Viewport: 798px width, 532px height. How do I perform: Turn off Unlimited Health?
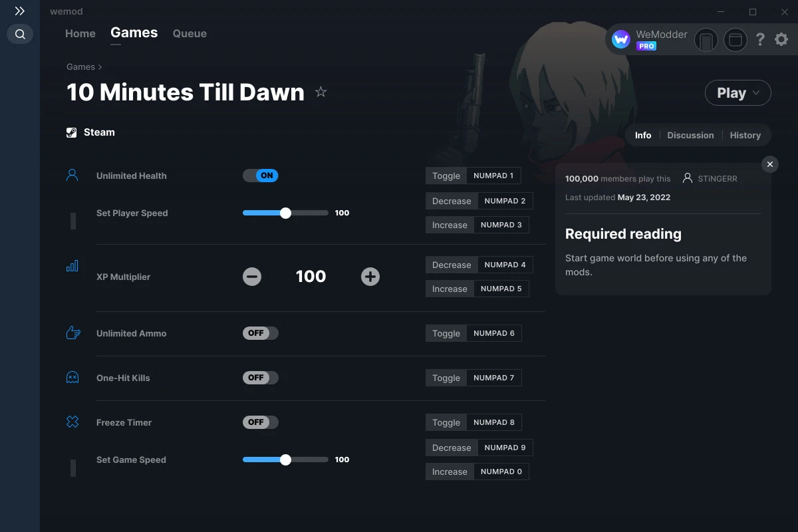[260, 176]
